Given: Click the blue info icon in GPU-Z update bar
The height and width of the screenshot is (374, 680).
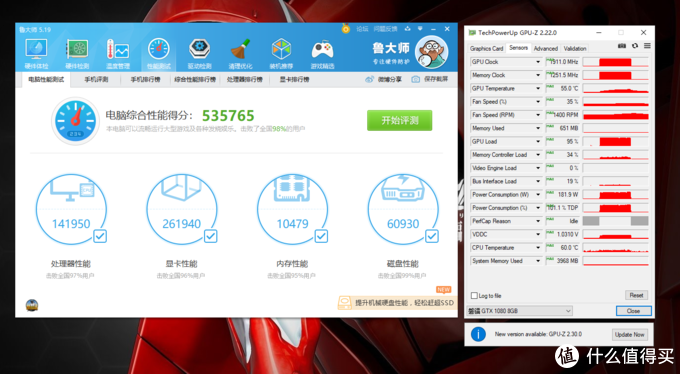Looking at the screenshot, I should click(x=478, y=334).
